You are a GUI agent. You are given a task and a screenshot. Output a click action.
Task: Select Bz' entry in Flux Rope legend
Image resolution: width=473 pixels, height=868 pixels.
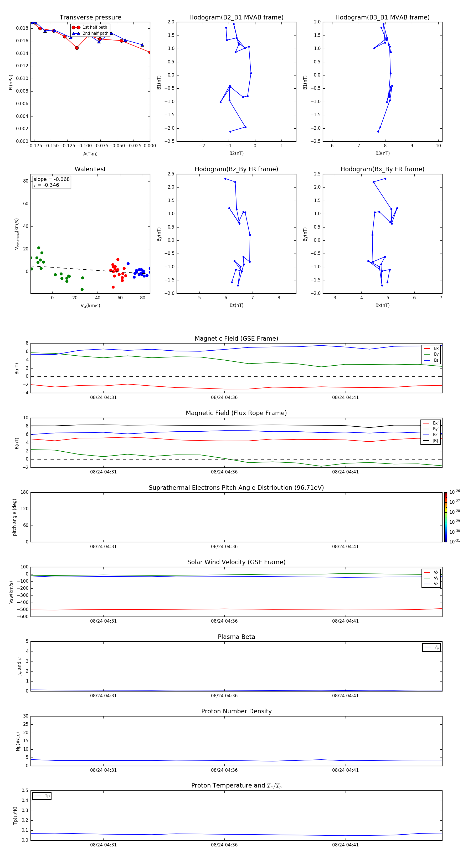[x=431, y=435]
